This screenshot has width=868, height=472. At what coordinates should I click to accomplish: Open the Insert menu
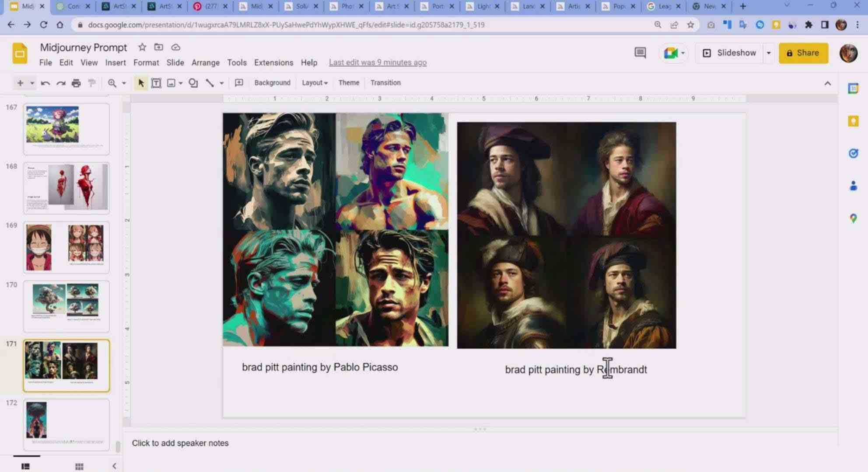click(115, 62)
